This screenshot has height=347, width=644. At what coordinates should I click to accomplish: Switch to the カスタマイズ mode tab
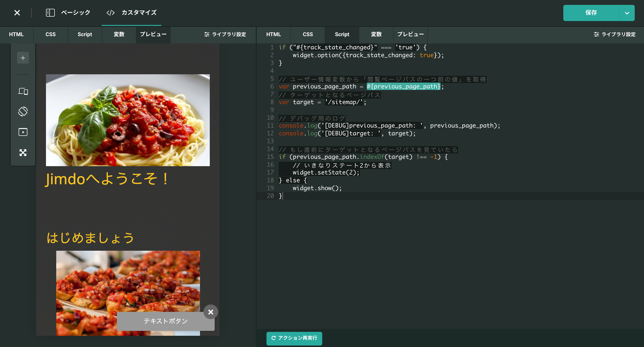tap(131, 13)
